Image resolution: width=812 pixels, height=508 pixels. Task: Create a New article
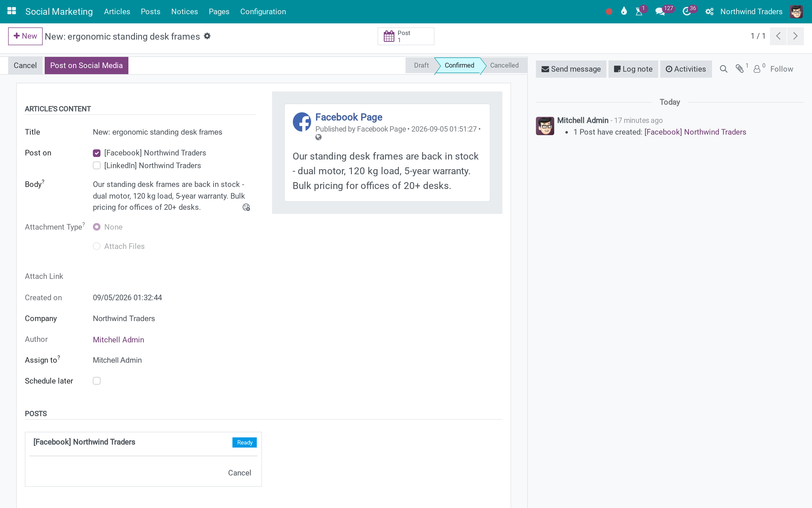point(25,36)
